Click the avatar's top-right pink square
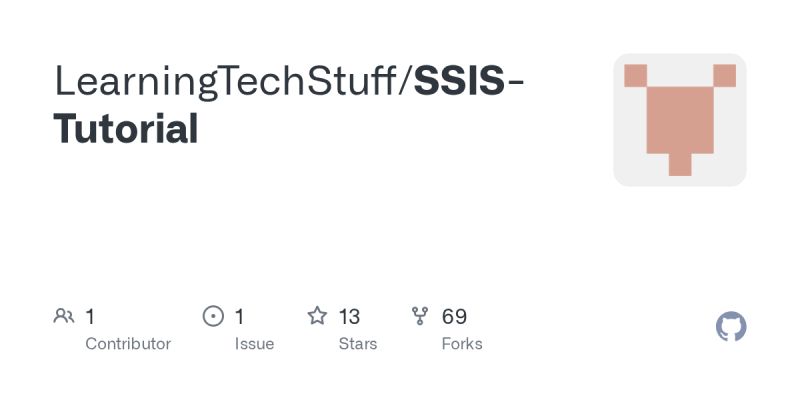800x400 pixels. coord(724,76)
